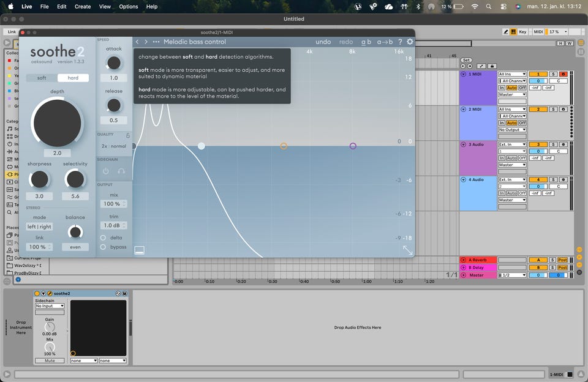Click the wrench icon on soothe2 device
Viewport: 588px width, 382px height.
coord(50,294)
